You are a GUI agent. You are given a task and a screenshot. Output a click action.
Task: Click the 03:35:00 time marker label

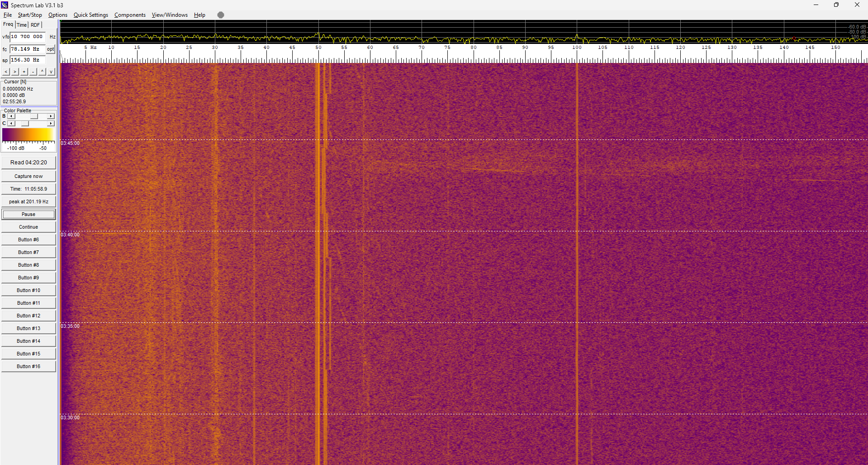[x=70, y=326]
